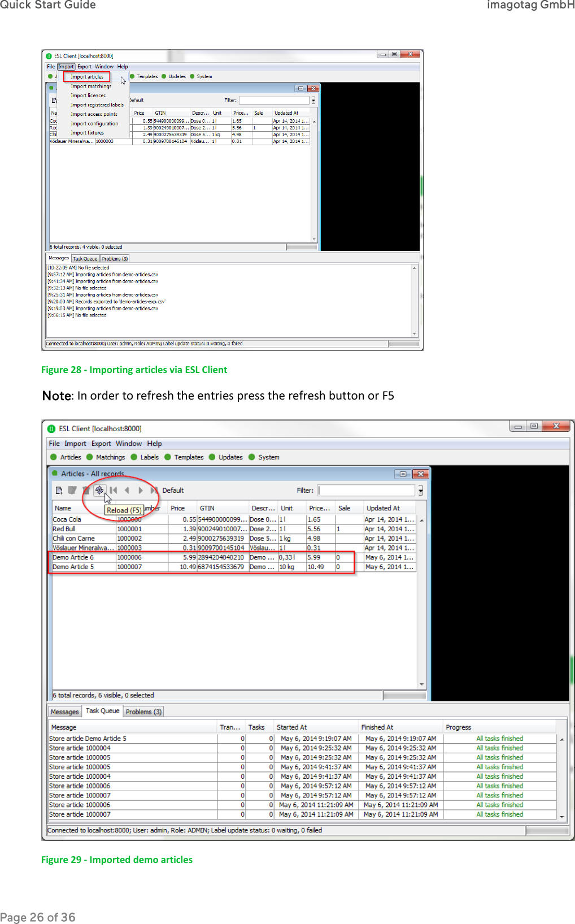Choose Import access points menu entry
575x924 pixels.
tap(94, 114)
